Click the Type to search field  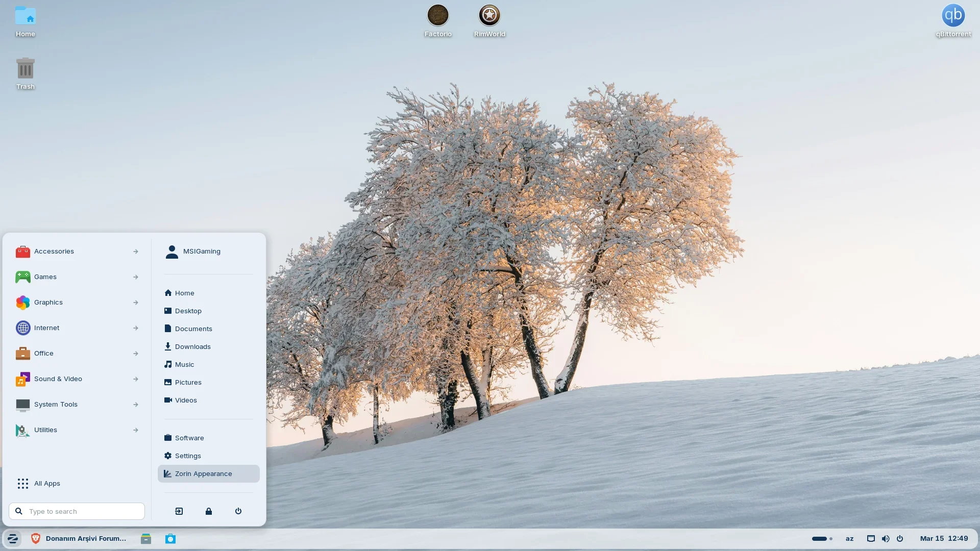(x=82, y=511)
